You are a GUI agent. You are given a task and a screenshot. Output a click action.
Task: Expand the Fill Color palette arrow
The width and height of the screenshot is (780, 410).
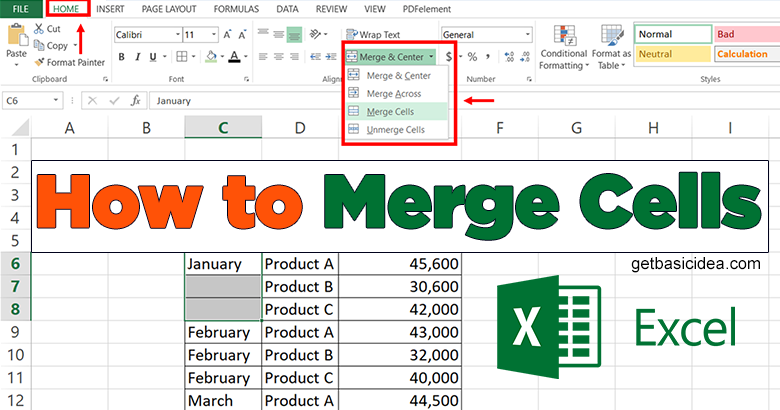pyautogui.click(x=222, y=57)
